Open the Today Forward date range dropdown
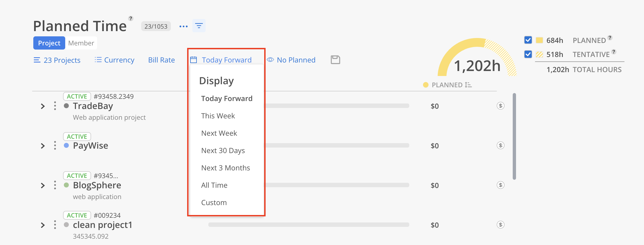Image resolution: width=644 pixels, height=245 pixels. coord(221,60)
